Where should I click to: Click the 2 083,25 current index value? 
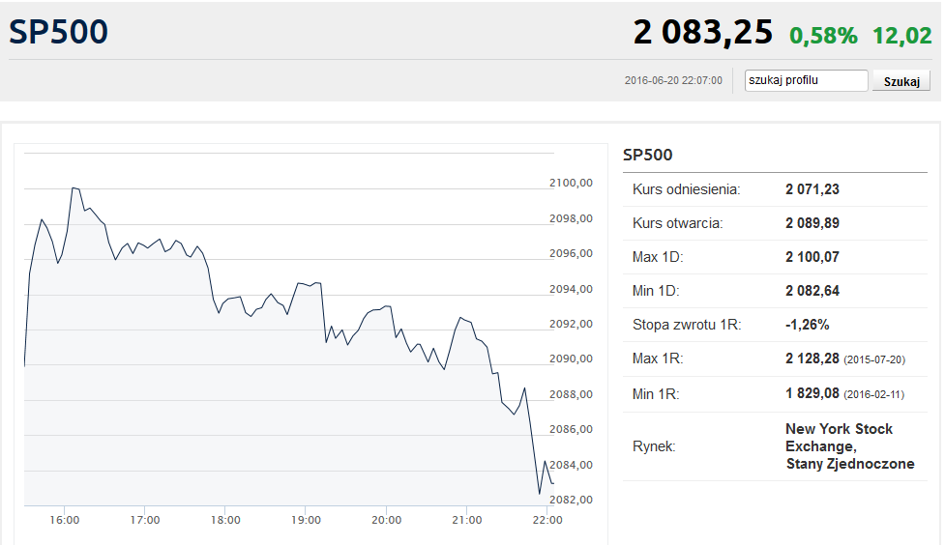[703, 32]
